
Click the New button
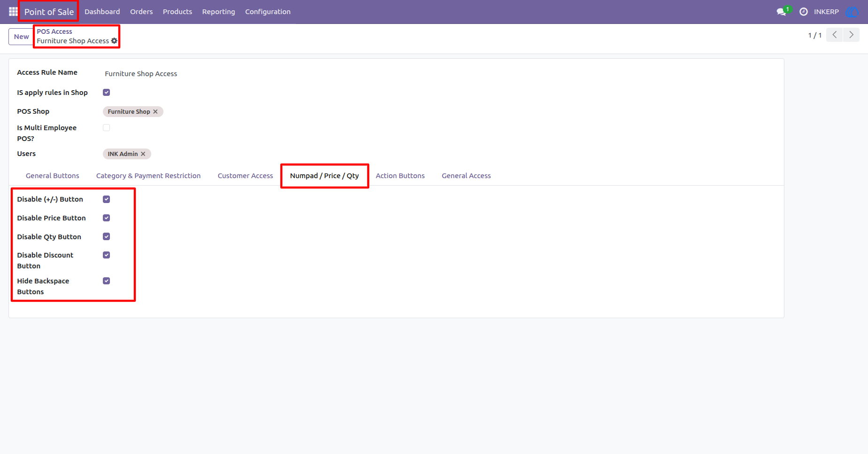point(21,37)
